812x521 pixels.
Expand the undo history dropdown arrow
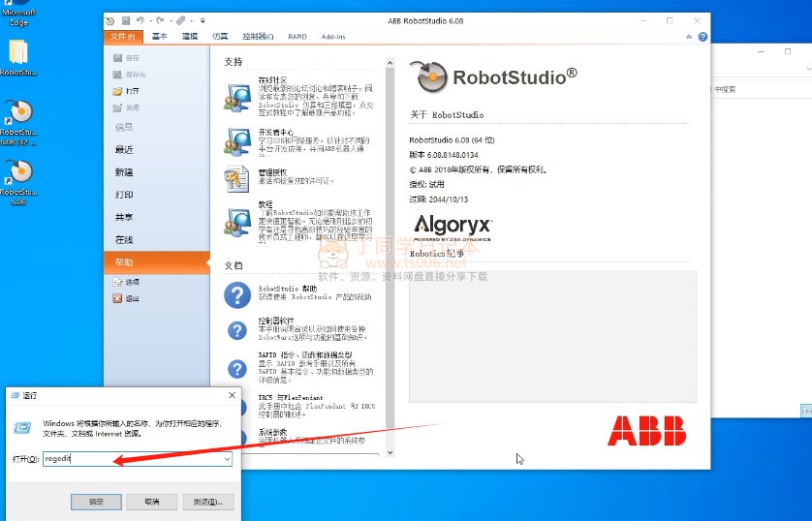coord(153,20)
